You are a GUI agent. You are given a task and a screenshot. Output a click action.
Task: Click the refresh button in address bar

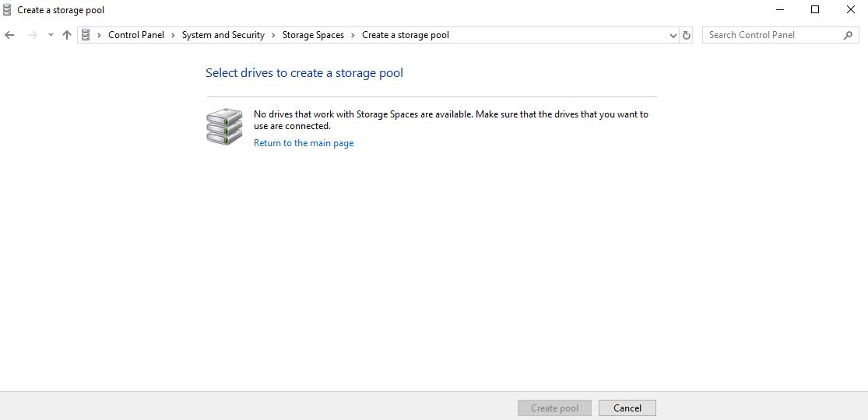[686, 35]
